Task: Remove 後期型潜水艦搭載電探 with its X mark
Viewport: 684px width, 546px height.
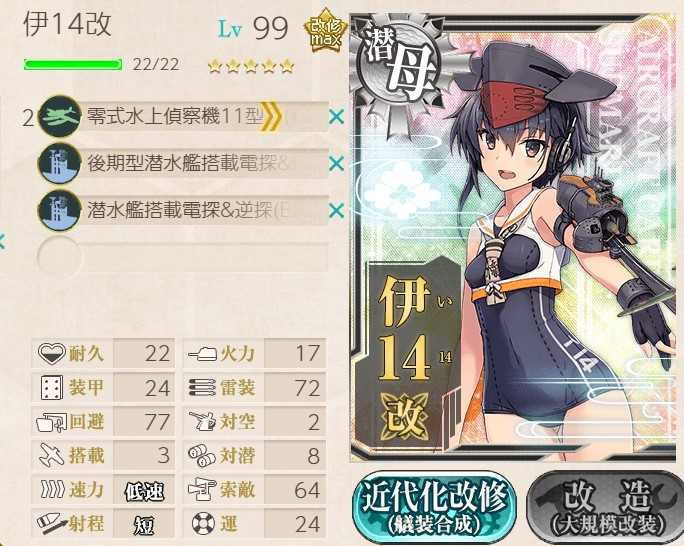Action: click(x=336, y=164)
